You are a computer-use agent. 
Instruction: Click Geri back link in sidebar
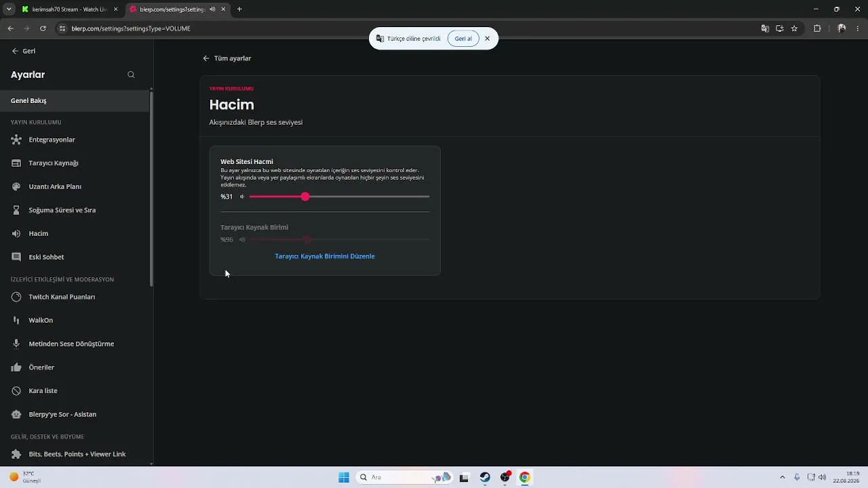24,51
